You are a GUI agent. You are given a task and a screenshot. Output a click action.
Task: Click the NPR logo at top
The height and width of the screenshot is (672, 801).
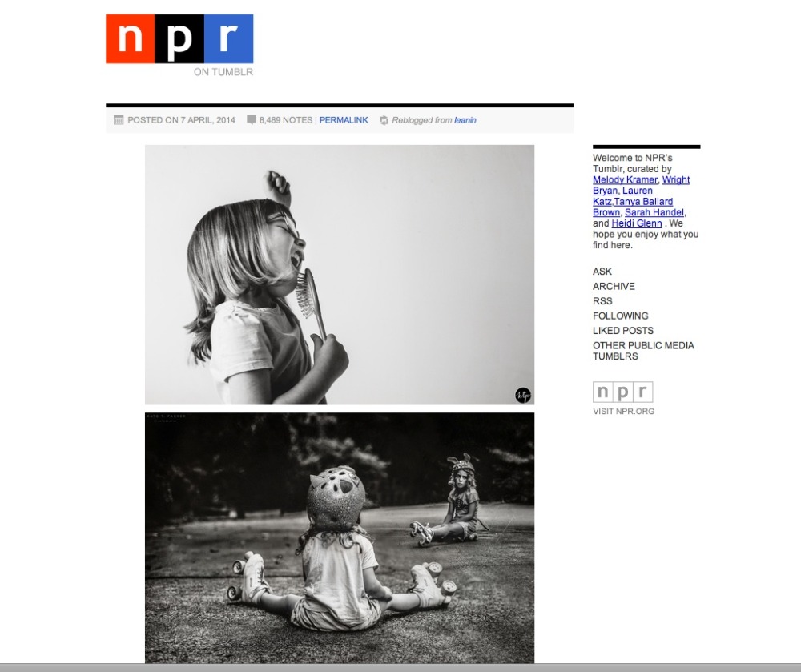(179, 38)
